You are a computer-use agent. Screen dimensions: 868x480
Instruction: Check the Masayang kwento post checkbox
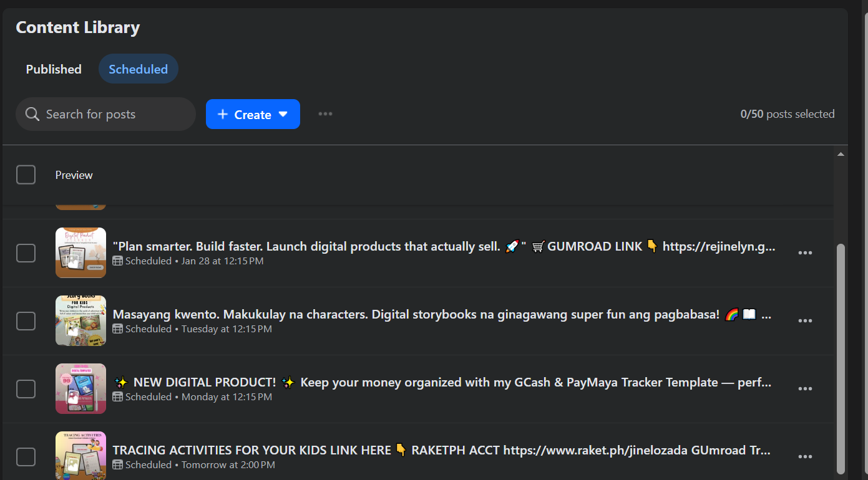point(26,321)
